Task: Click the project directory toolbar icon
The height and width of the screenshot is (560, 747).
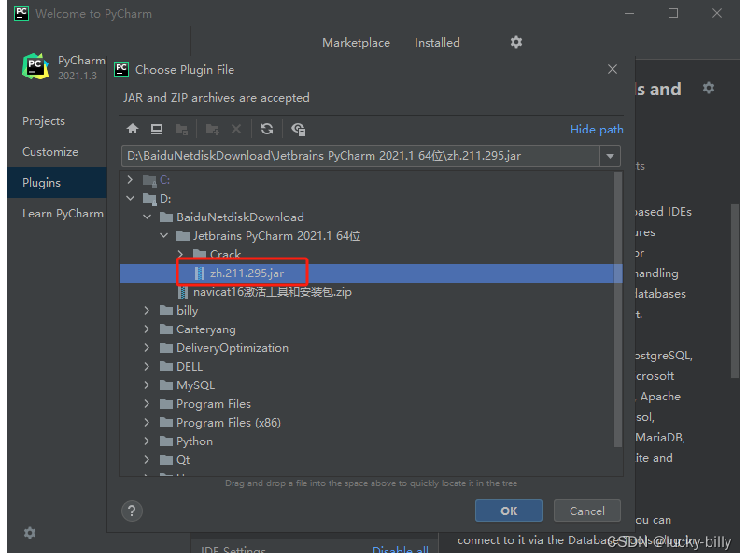Action: pos(181,129)
